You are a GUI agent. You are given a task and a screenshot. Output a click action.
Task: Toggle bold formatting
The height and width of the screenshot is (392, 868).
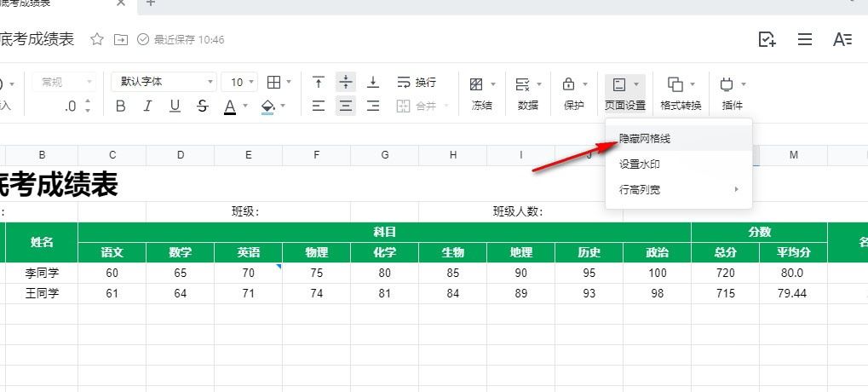(x=120, y=106)
